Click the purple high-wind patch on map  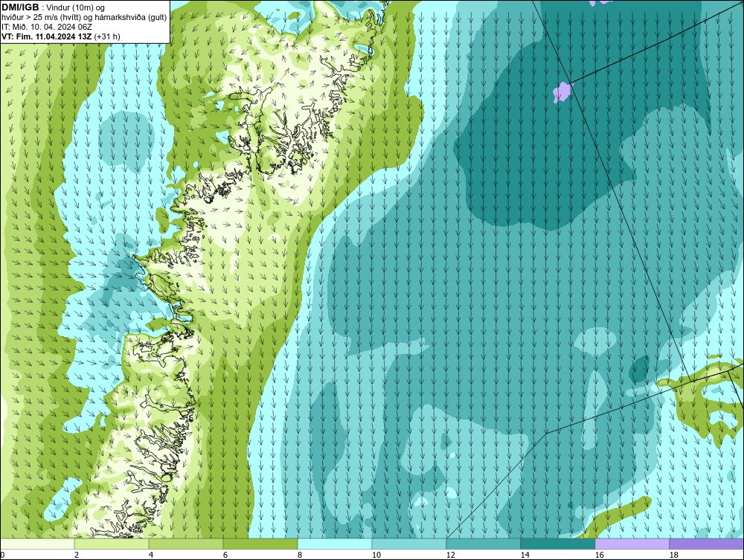tap(562, 92)
